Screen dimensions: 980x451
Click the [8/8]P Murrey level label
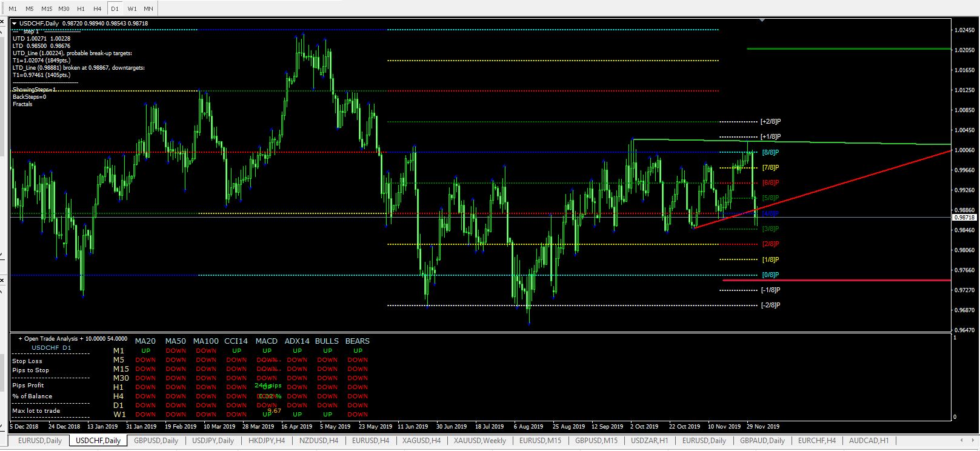pos(770,153)
